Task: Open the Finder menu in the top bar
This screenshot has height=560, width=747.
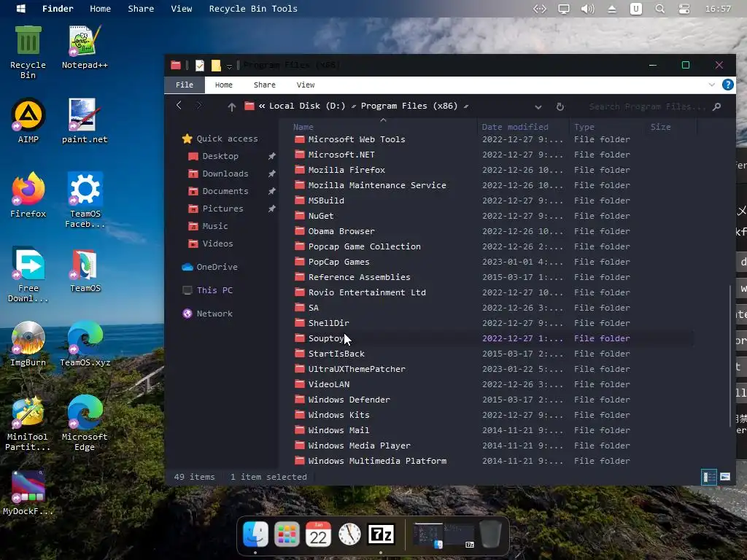Action: pos(58,9)
